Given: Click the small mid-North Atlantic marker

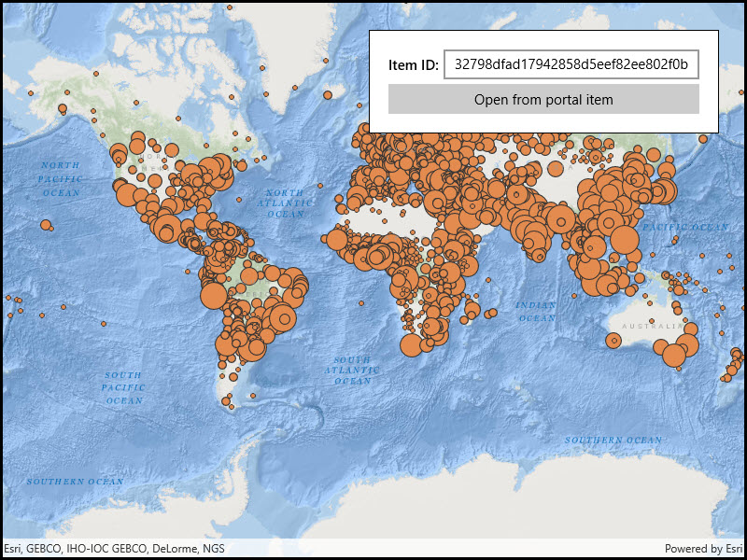Looking at the screenshot, I should [x=320, y=186].
